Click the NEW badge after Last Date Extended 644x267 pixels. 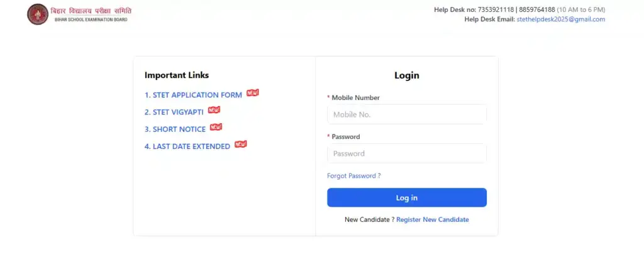pos(240,144)
